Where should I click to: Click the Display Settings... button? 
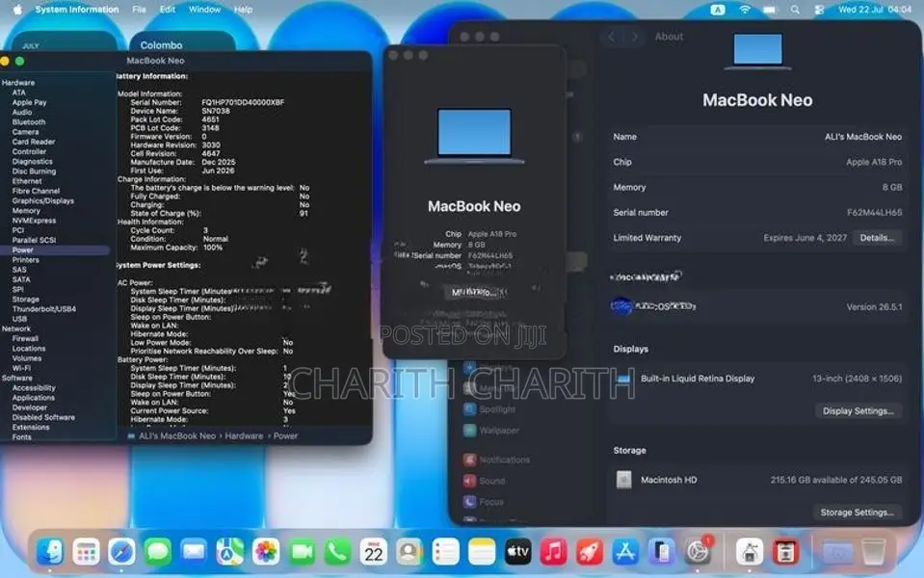point(858,411)
